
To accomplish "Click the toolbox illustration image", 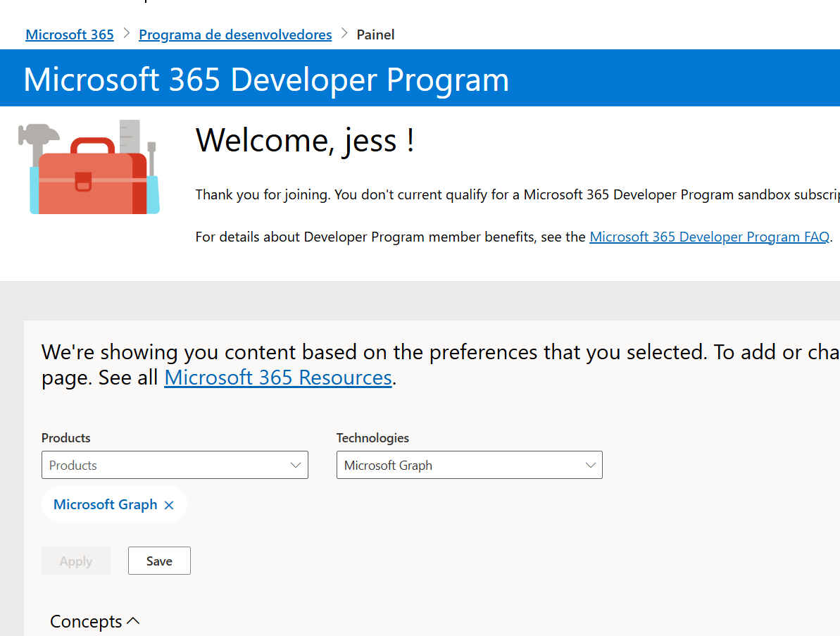I will (89, 168).
